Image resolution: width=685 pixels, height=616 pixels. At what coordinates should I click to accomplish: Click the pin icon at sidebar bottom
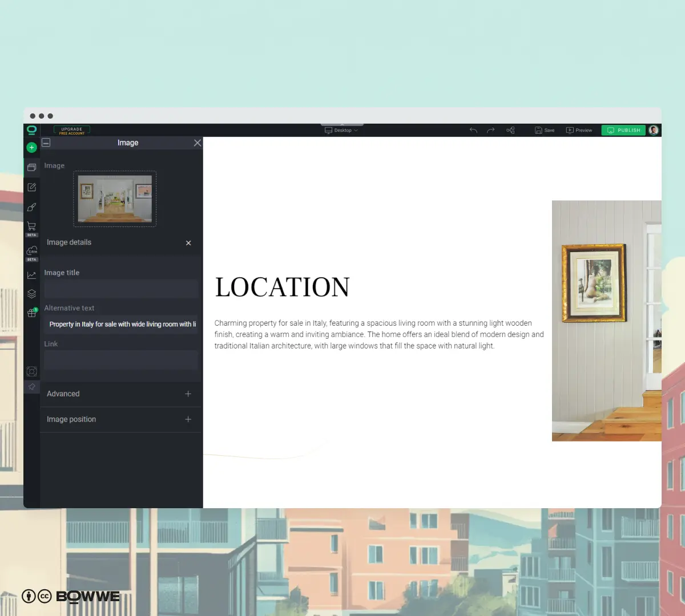click(31, 387)
